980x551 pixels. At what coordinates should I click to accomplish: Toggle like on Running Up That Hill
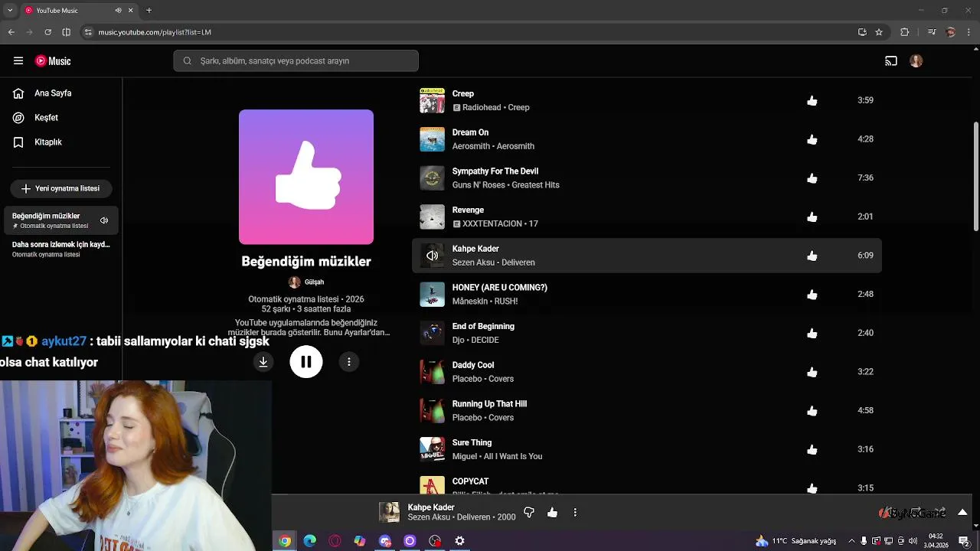point(812,411)
